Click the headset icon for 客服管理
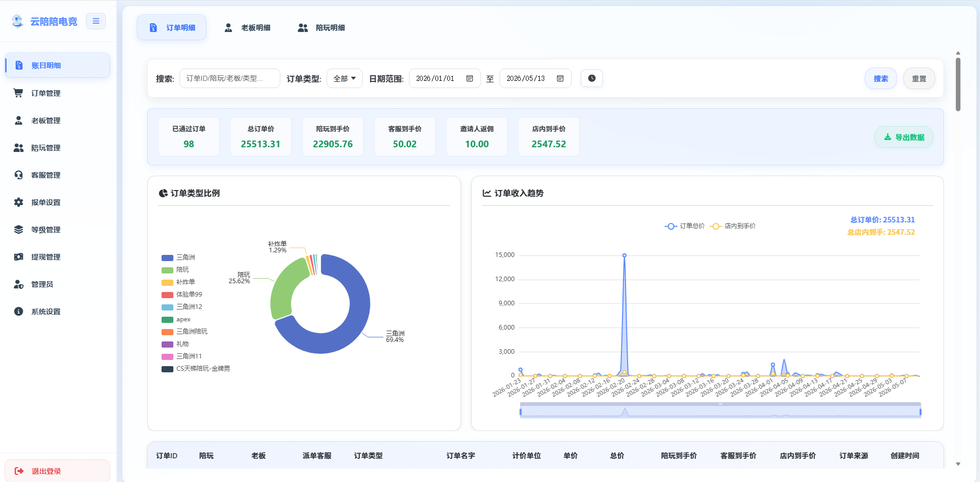The height and width of the screenshot is (482, 980). coord(19,175)
